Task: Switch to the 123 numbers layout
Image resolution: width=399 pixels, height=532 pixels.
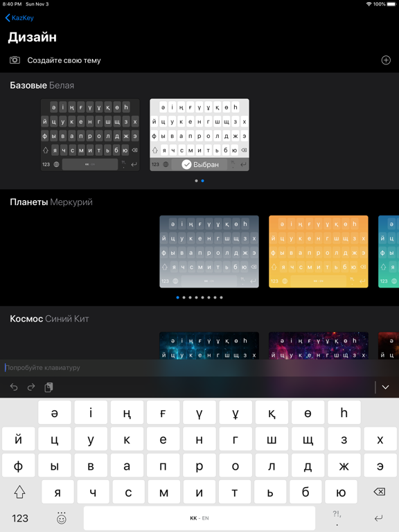Action: pyautogui.click(x=20, y=518)
